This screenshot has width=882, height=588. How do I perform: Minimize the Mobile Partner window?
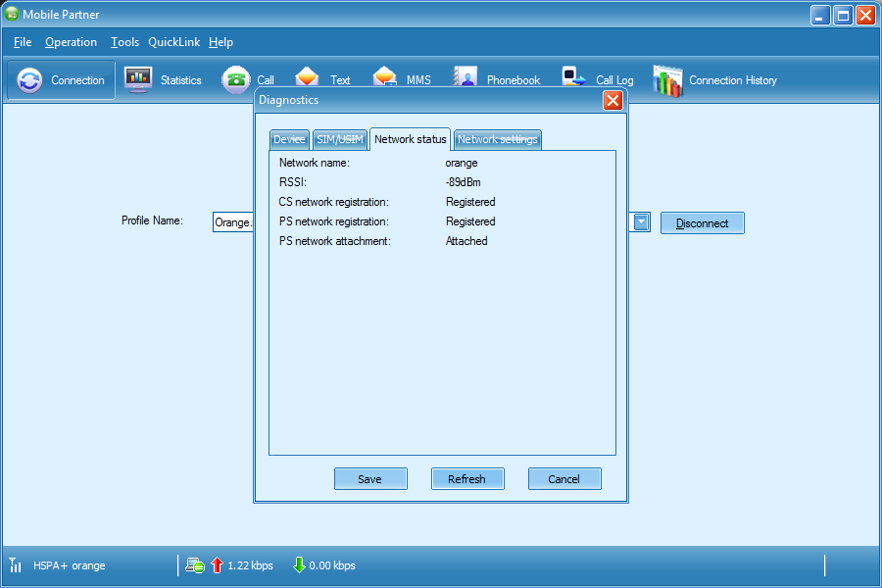[x=820, y=16]
